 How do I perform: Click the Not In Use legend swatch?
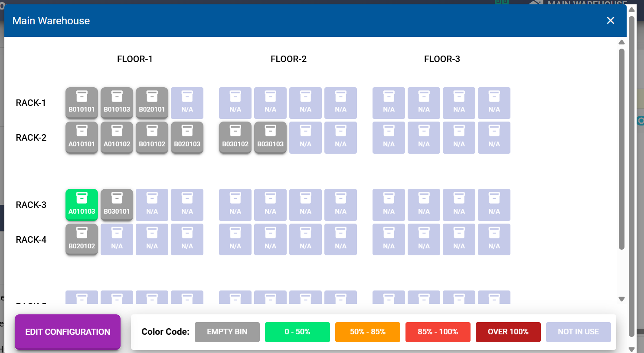579,332
